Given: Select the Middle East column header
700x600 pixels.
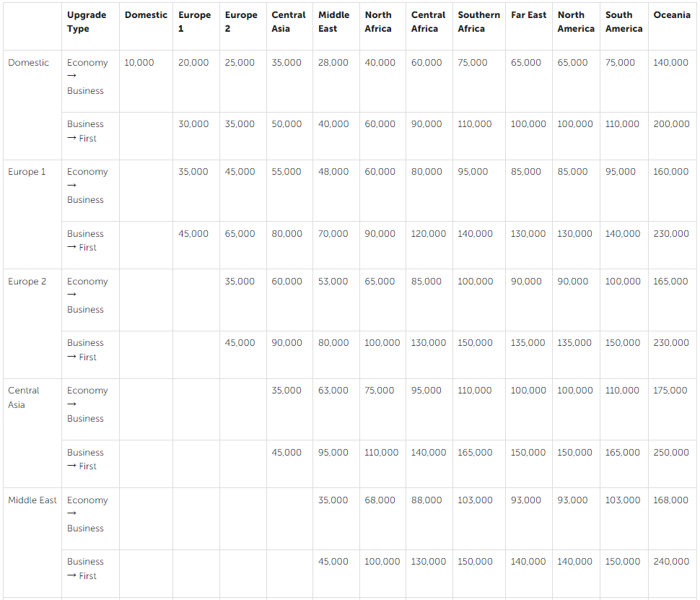Looking at the screenshot, I should 333,22.
